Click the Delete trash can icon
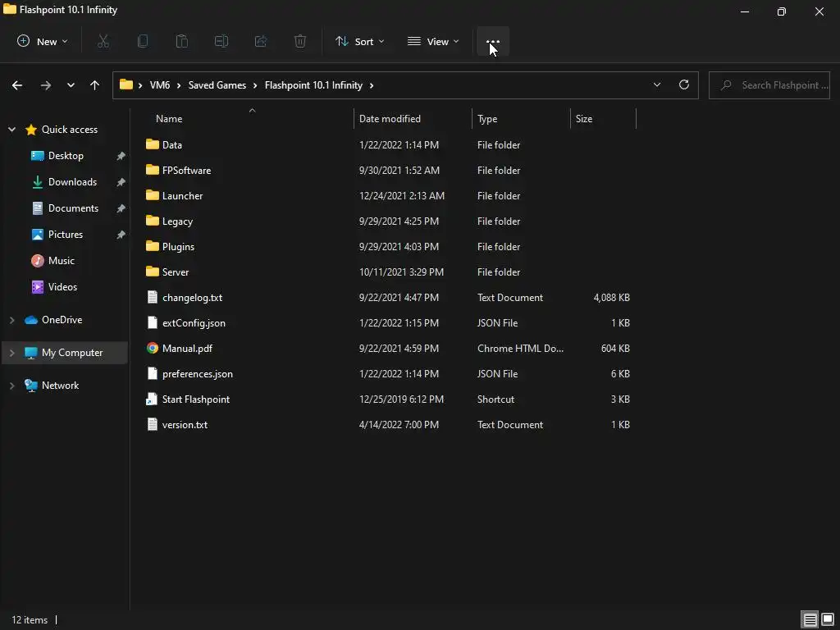 coord(300,41)
